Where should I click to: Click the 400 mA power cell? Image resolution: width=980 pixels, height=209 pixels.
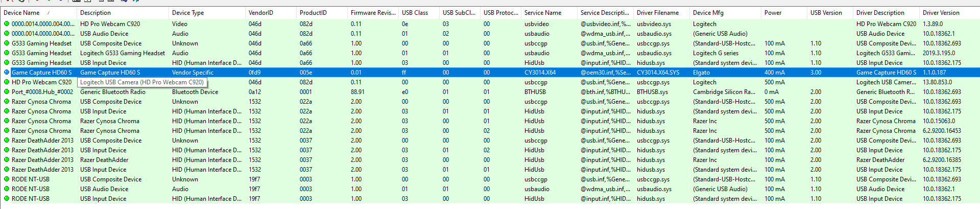coord(775,73)
